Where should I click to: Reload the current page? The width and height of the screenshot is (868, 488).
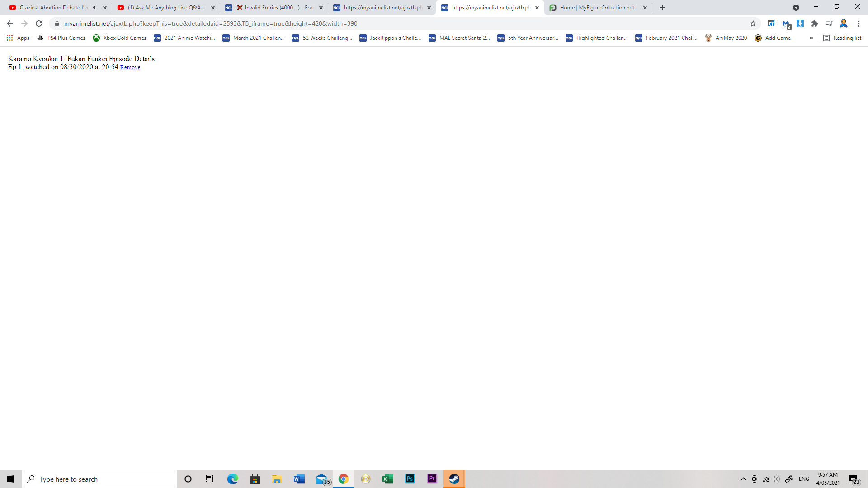pyautogui.click(x=39, y=23)
